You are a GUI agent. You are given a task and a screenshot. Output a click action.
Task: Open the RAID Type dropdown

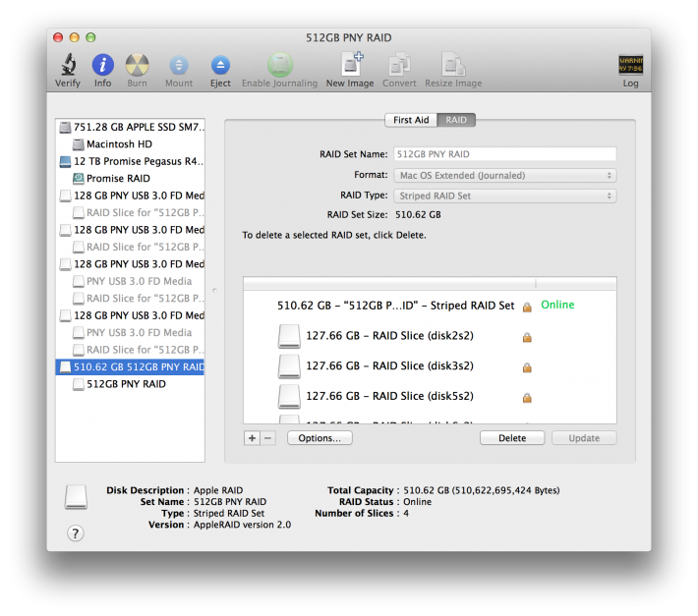(505, 196)
